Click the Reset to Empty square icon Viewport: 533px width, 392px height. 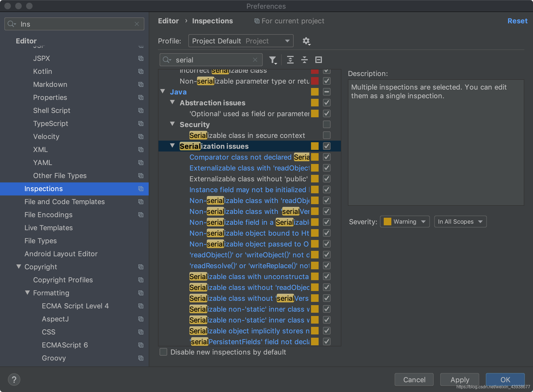coord(318,60)
